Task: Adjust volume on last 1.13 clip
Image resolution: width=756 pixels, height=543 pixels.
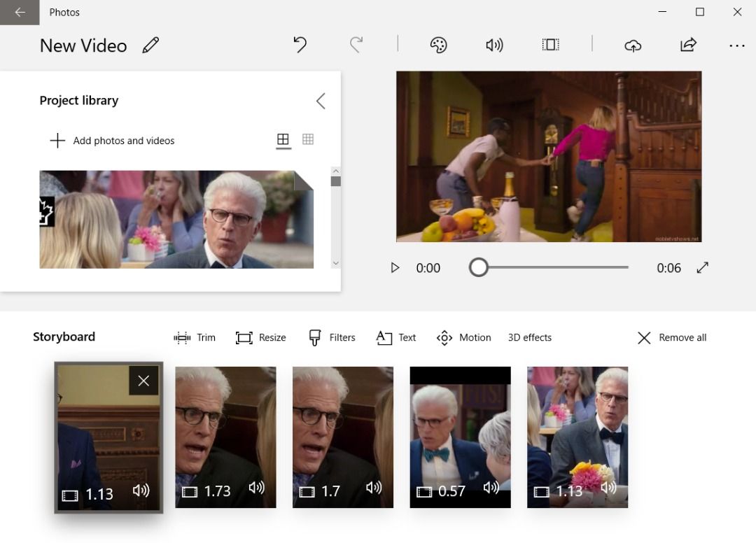Action: 608,488
